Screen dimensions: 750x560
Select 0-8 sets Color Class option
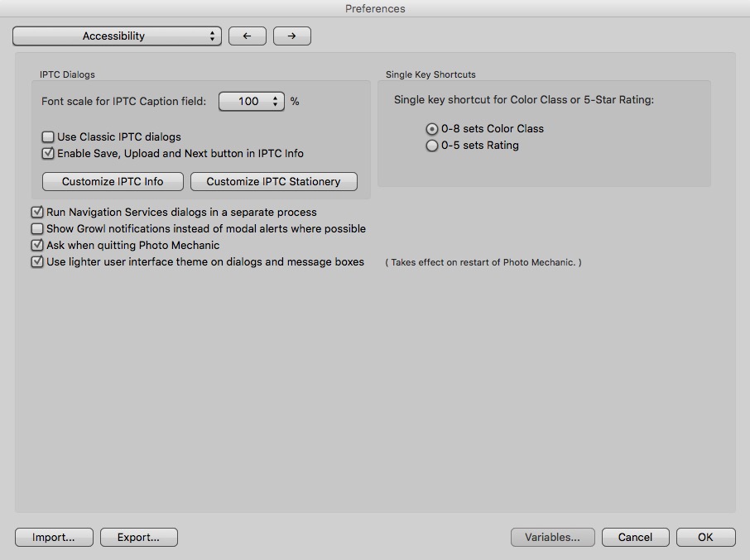pos(431,129)
